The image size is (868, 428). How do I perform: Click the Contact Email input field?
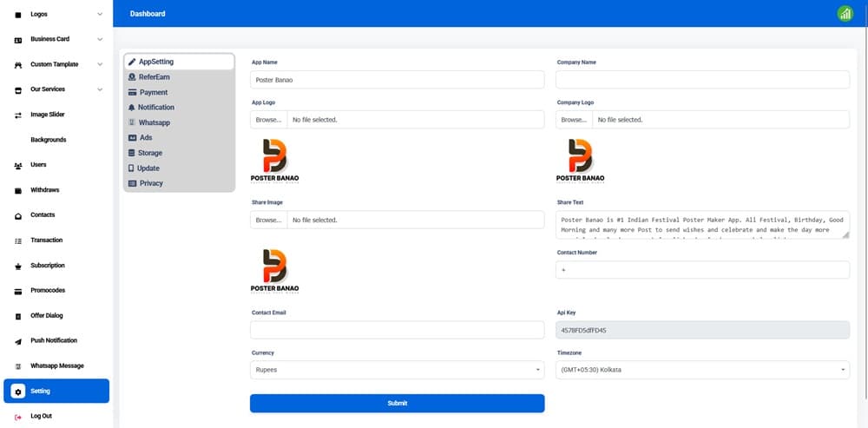coord(397,330)
